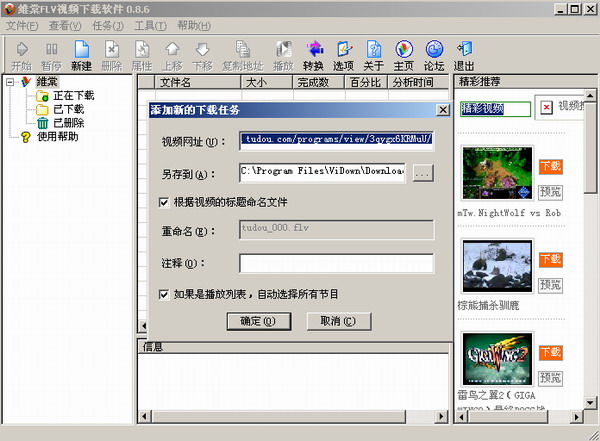
Task: Open the 主页 (Homepage) toolbar icon
Action: tap(403, 53)
